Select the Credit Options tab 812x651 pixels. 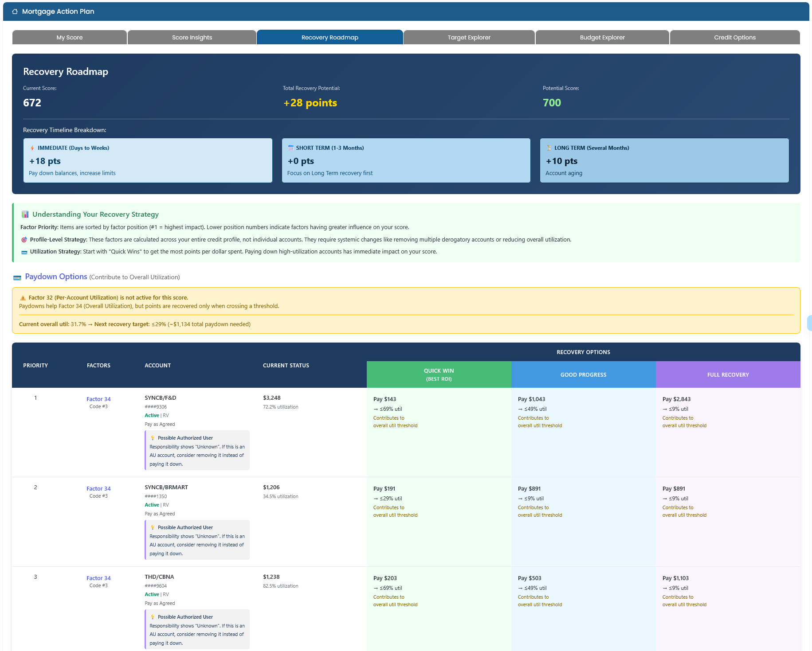[x=734, y=38]
